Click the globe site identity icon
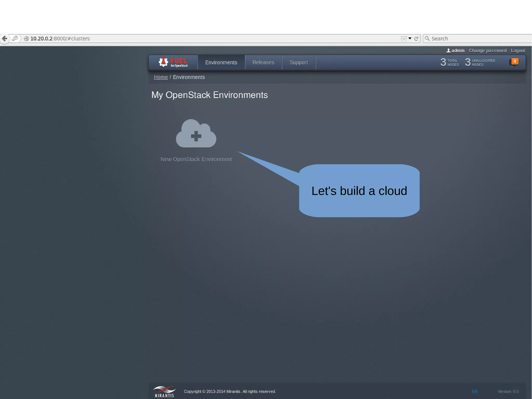The height and width of the screenshot is (399, 532). tap(26, 38)
